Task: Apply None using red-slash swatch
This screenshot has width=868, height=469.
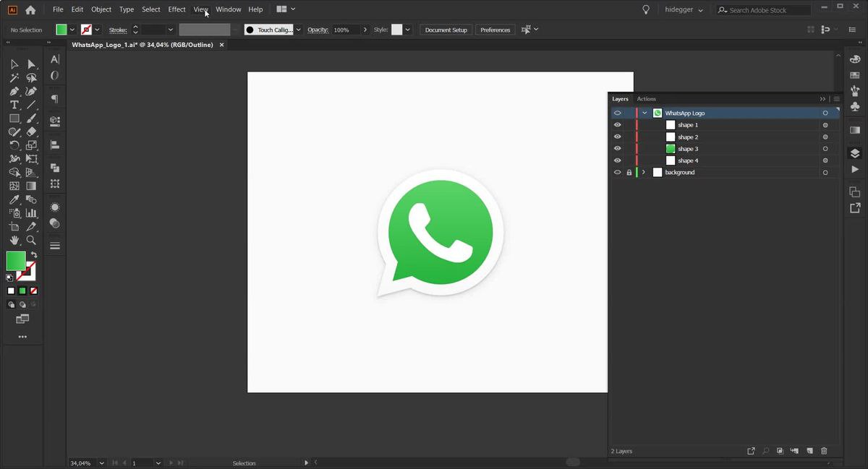Action: (34, 291)
